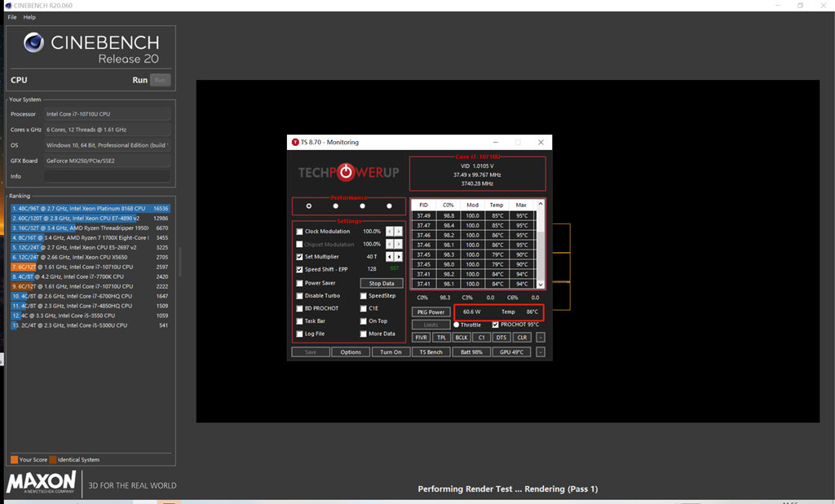This screenshot has height=504, width=835.
Task: Select ranking row Intel Core i7-7700K CPU
Action: coord(90,276)
